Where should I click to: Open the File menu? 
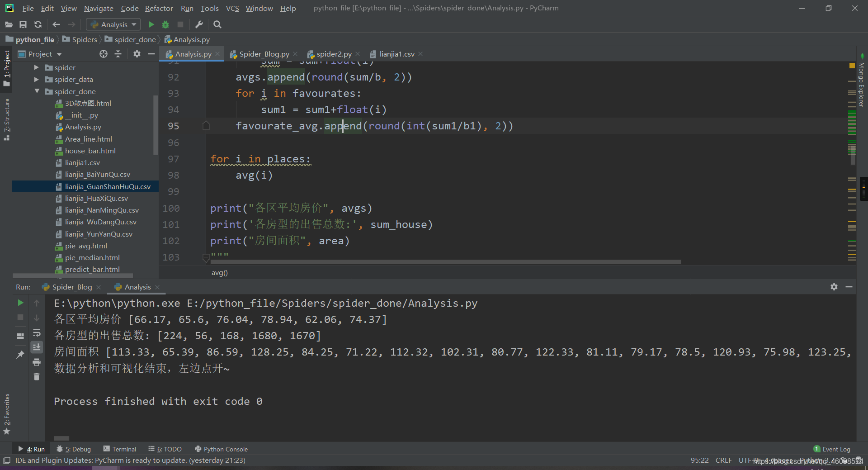(28, 8)
